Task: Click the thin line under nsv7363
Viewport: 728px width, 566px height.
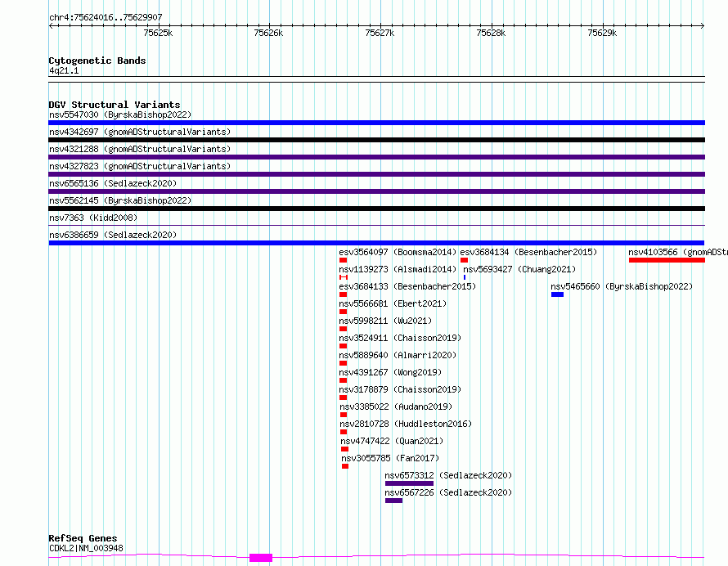Action: pyautogui.click(x=376, y=226)
